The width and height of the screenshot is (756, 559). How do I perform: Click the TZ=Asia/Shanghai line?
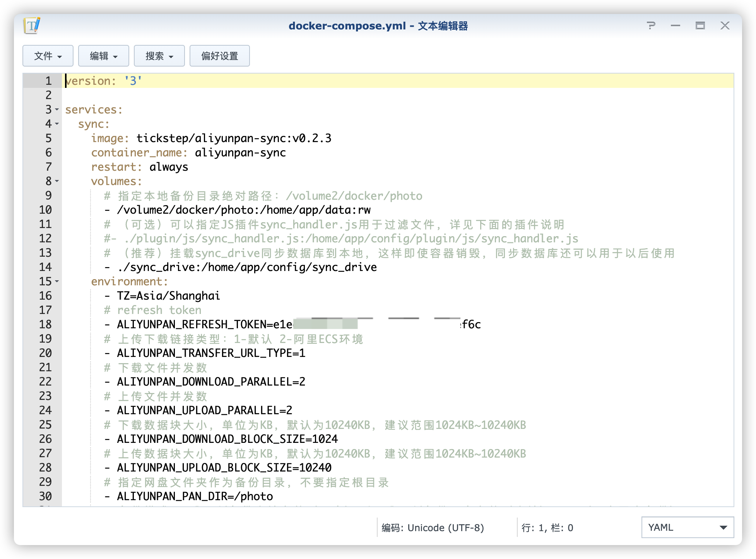coord(162,296)
